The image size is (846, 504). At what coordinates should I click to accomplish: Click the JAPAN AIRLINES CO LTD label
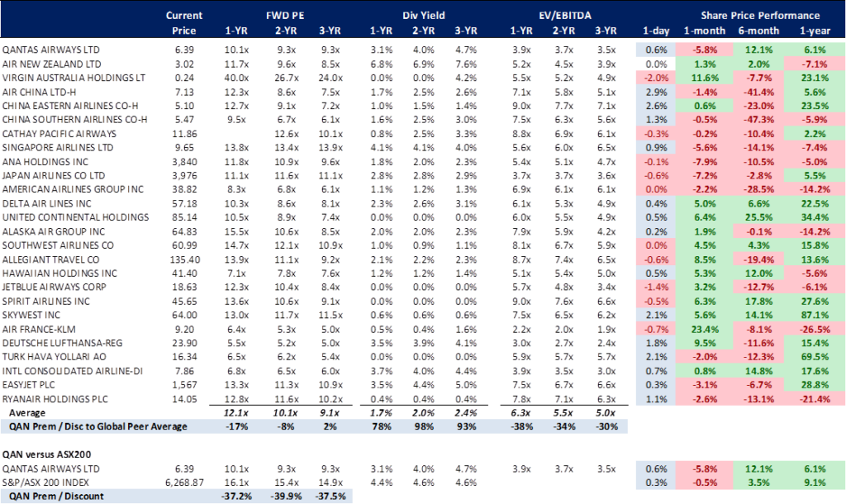[54, 176]
